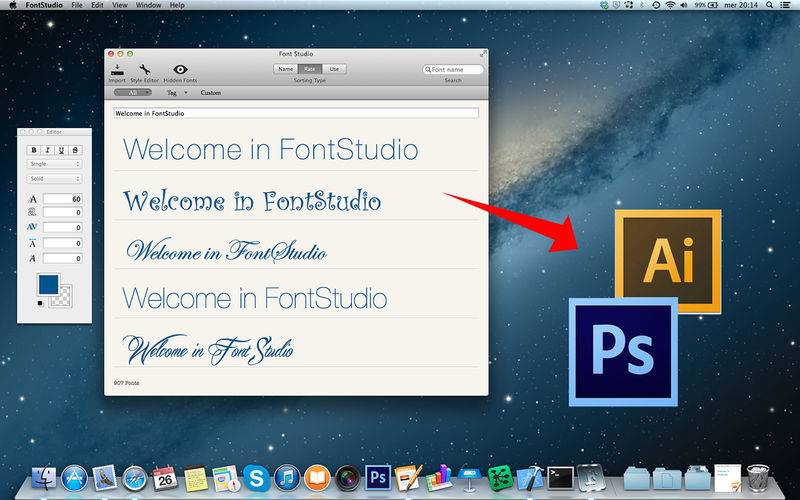Click the battery 99% indicator
The image size is (800, 500).
[x=706, y=5]
